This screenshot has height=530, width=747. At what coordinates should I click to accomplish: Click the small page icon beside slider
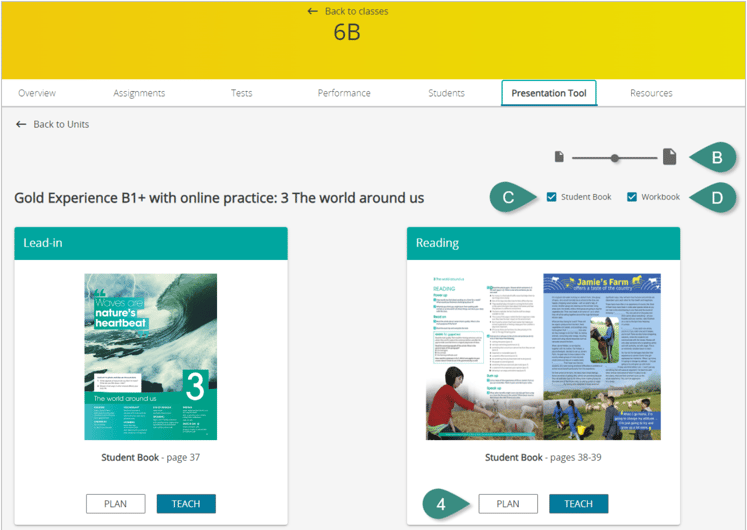tap(560, 157)
